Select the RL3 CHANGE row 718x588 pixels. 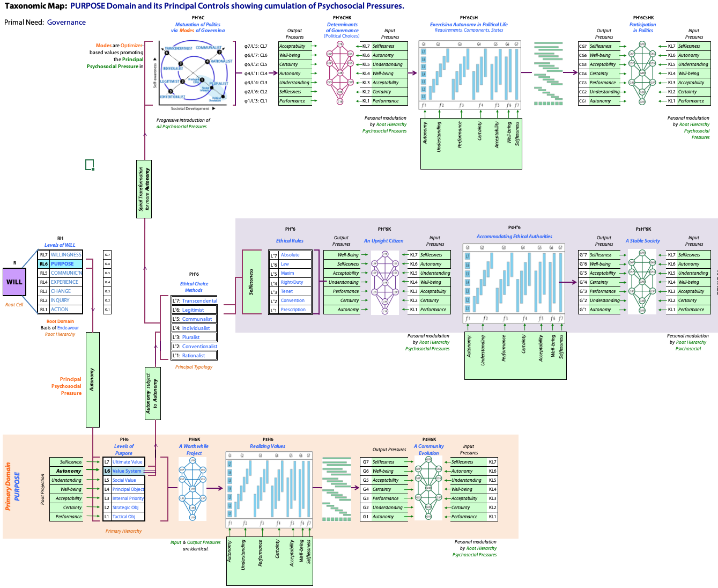pyautogui.click(x=61, y=291)
